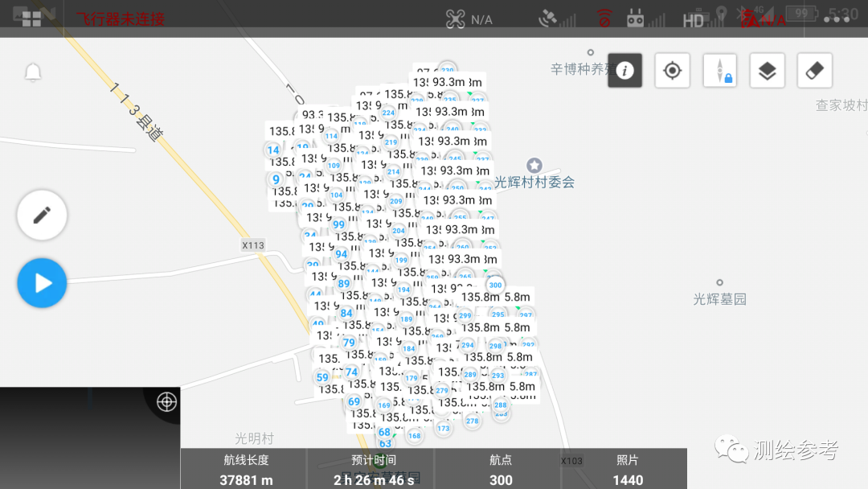Tap the 光辉村村委会 star map marker
Screen dimensions: 868x489
point(534,165)
